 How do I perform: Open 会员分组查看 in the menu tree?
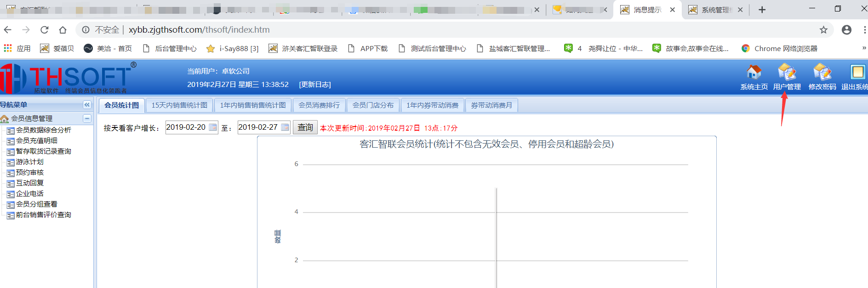tap(37, 204)
